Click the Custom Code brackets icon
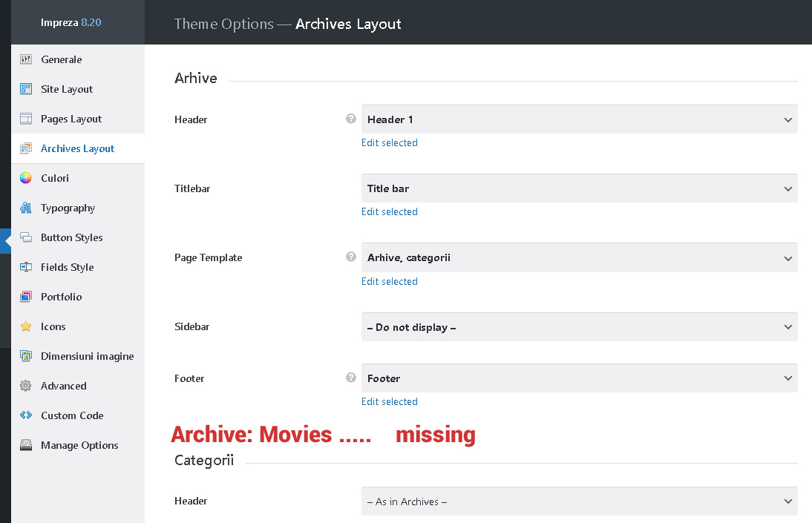The image size is (812, 523). pyautogui.click(x=26, y=415)
